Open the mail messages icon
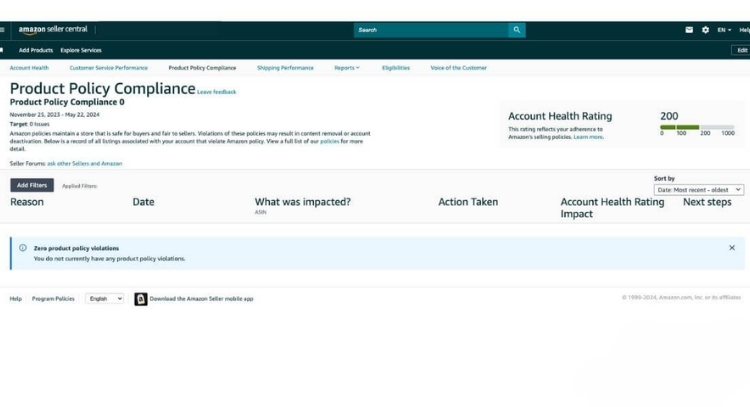 [x=689, y=30]
